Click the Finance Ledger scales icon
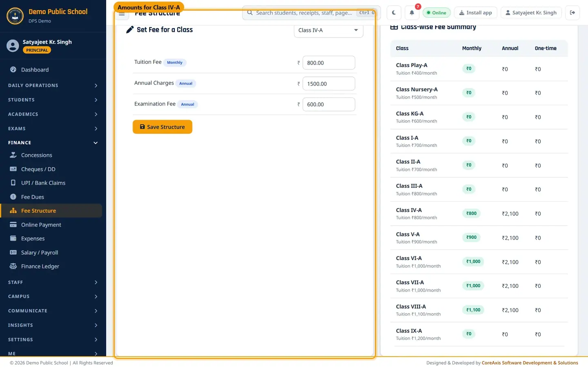 [x=13, y=266]
